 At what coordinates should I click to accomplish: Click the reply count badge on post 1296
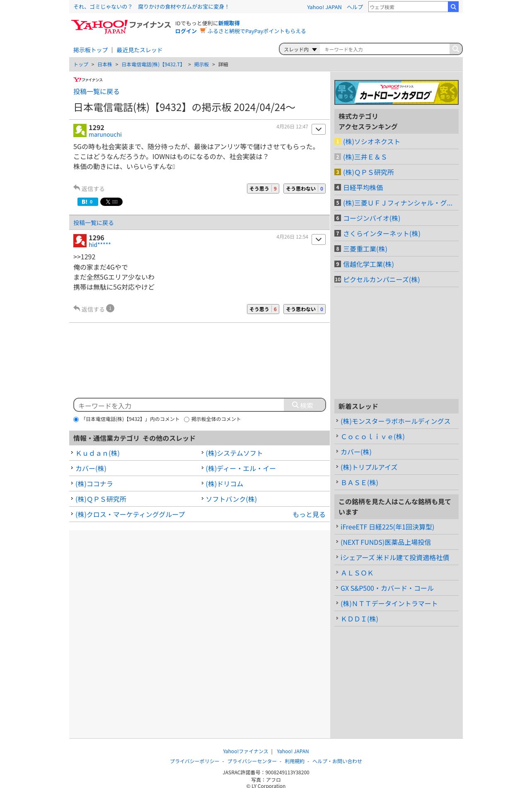coord(110,308)
